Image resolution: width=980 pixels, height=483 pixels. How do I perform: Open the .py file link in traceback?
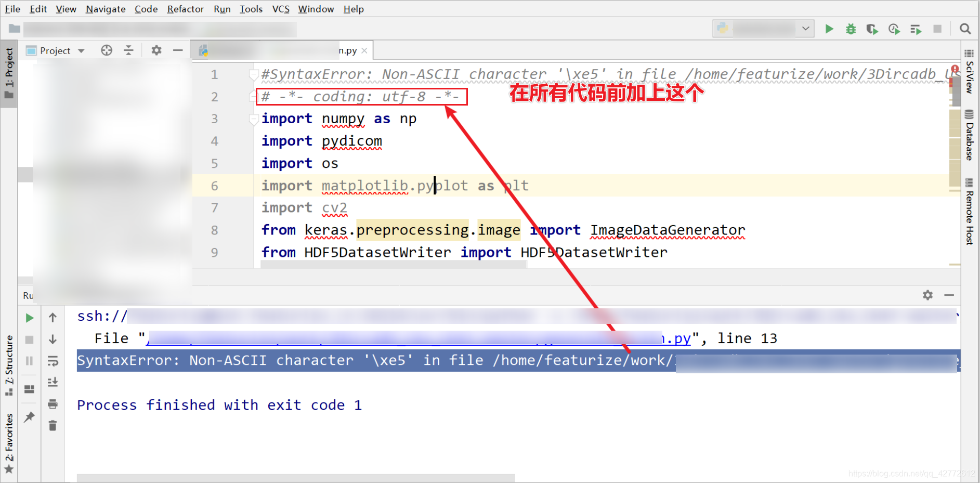pos(419,338)
